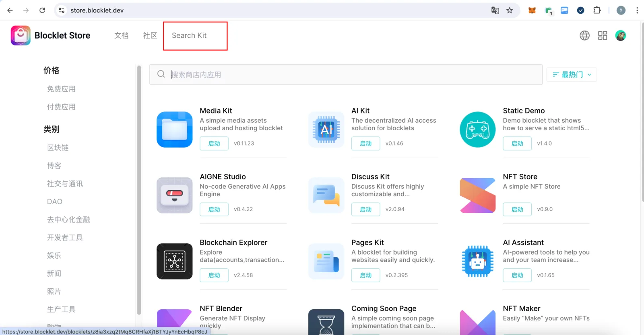Click the AI Assistant robot icon
This screenshot has height=335, width=644.
478,261
